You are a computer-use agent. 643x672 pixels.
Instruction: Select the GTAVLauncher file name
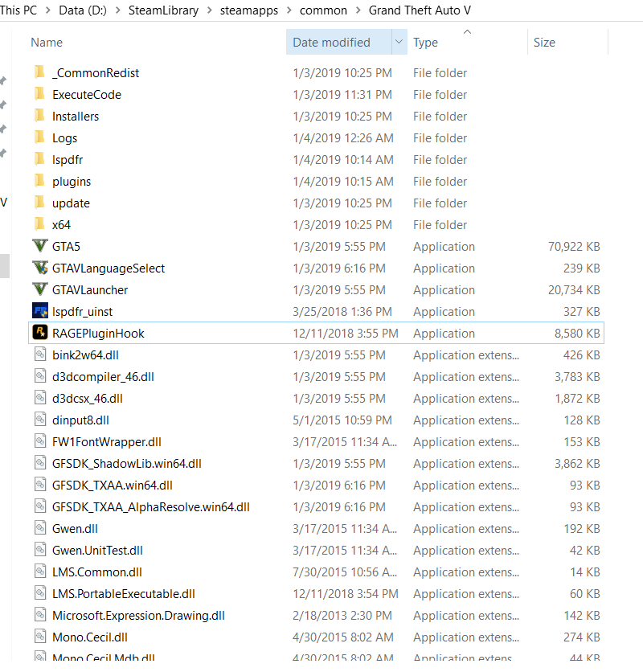pos(90,290)
